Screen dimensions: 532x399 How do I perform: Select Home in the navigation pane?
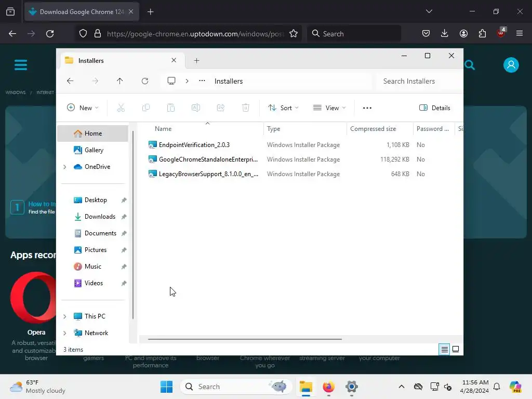coord(92,134)
